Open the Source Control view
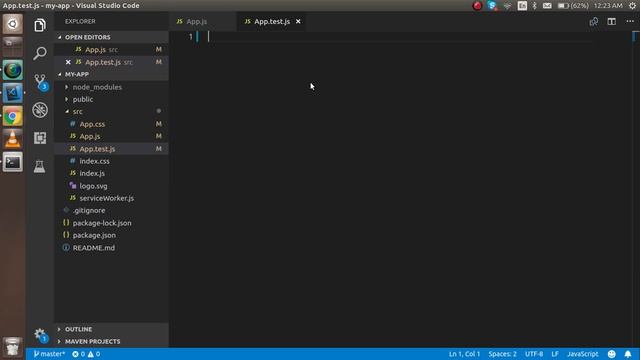 click(x=40, y=82)
